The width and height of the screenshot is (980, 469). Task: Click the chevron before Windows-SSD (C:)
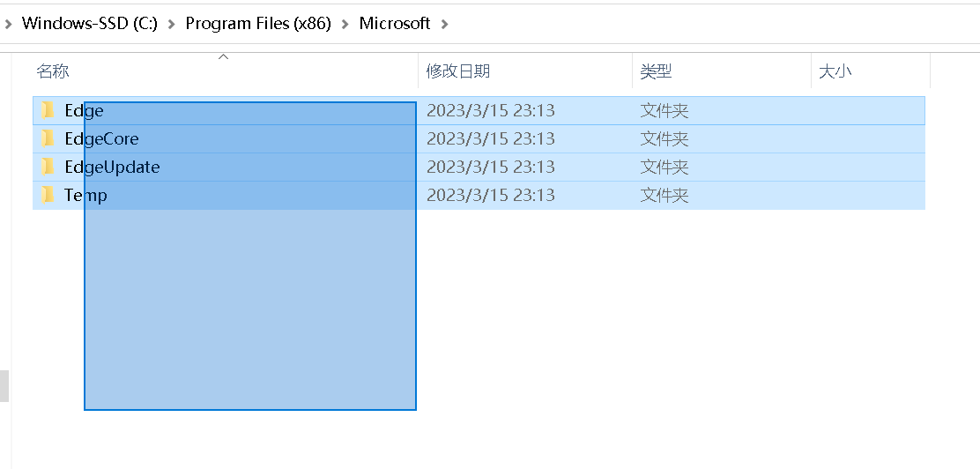coord(8,24)
